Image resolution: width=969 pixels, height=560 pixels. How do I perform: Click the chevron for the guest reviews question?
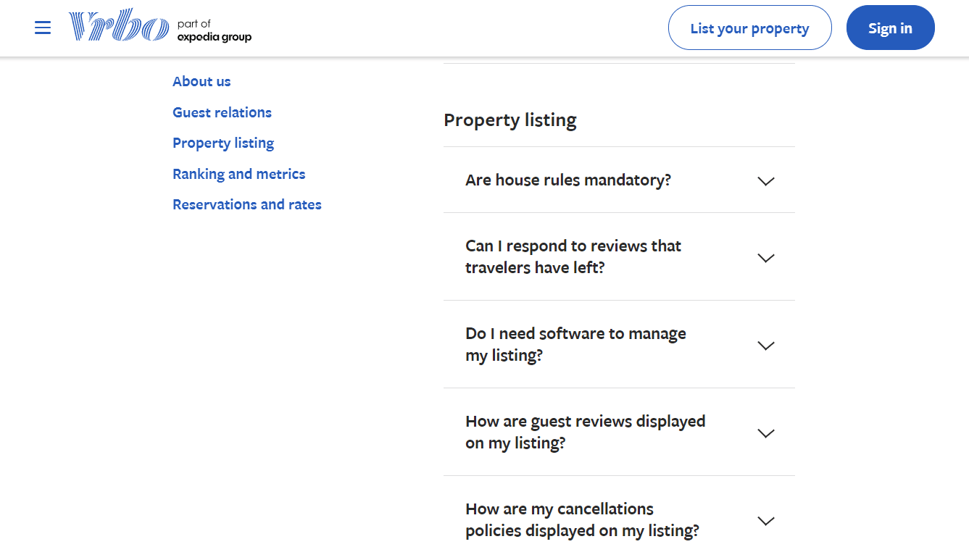tap(765, 433)
